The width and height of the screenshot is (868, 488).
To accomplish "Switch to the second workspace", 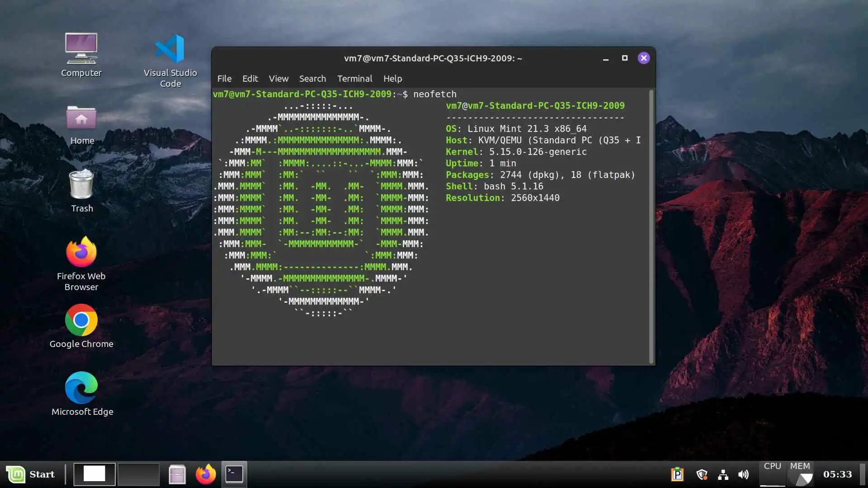I will (x=138, y=474).
